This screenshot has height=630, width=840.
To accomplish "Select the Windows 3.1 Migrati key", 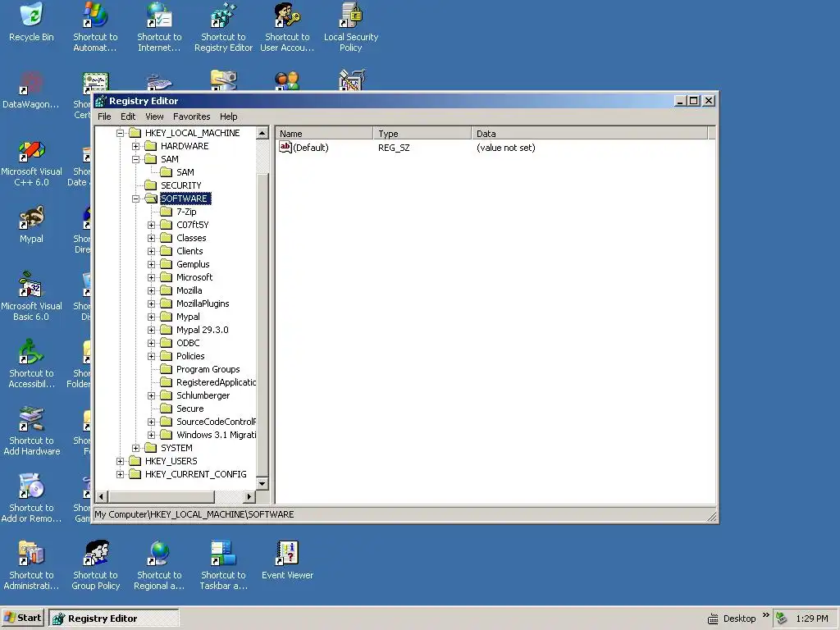I will point(216,435).
